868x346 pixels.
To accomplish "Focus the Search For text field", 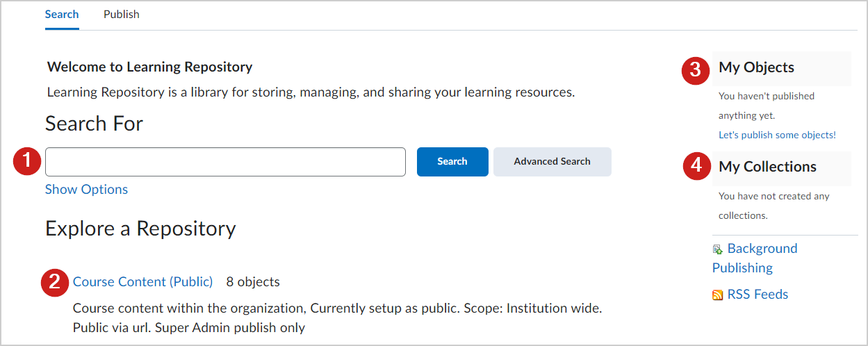I will pos(225,161).
